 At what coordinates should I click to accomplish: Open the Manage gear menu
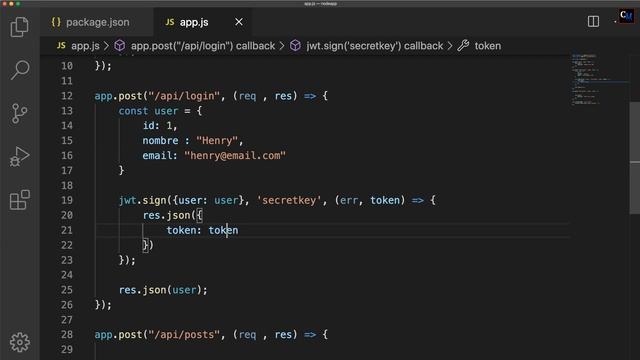[19, 342]
